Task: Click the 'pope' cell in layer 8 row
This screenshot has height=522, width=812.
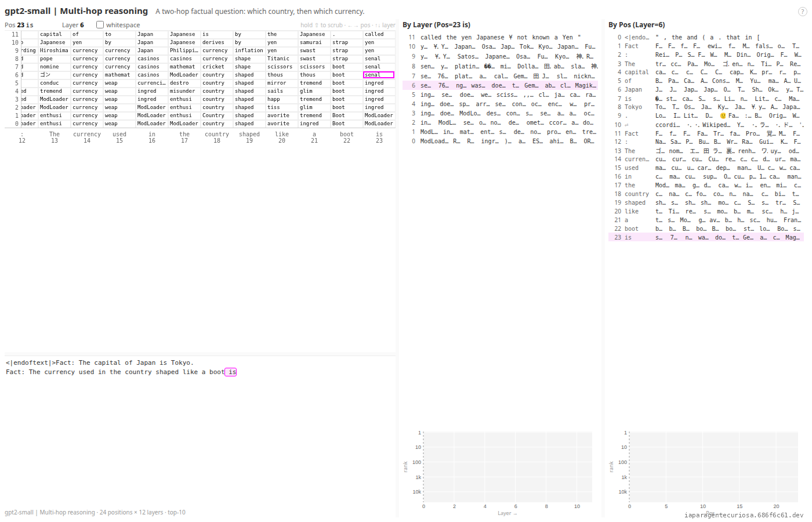Action: [x=54, y=59]
